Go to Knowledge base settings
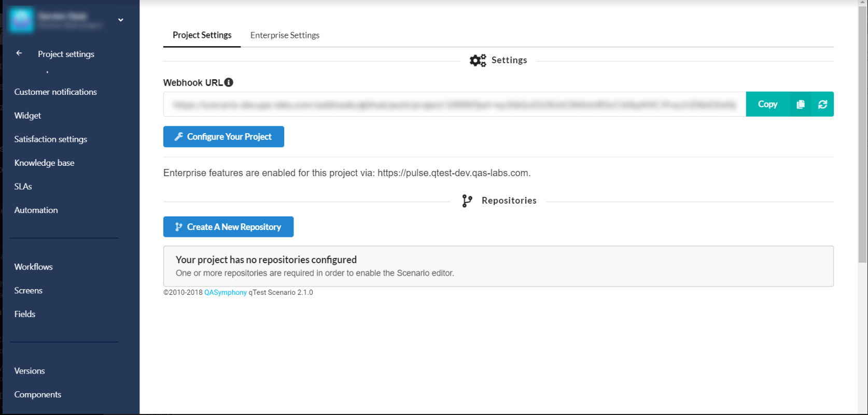This screenshot has height=415, width=868. pos(44,163)
